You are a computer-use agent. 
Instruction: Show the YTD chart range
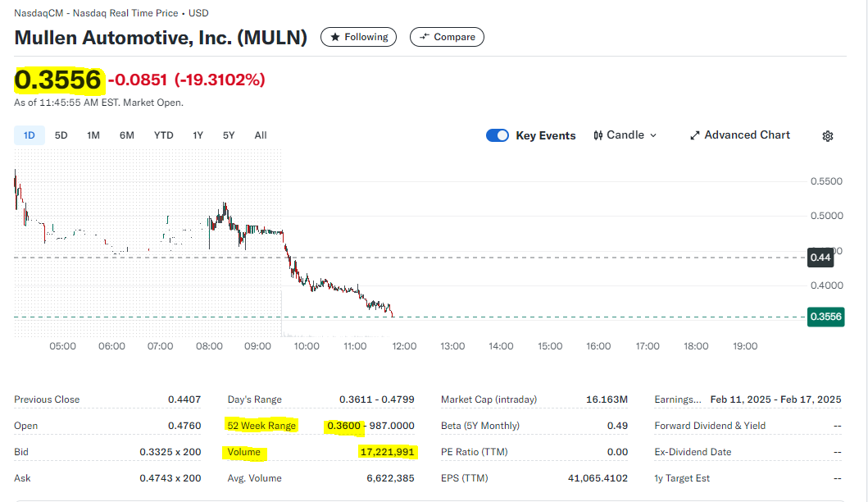click(163, 135)
